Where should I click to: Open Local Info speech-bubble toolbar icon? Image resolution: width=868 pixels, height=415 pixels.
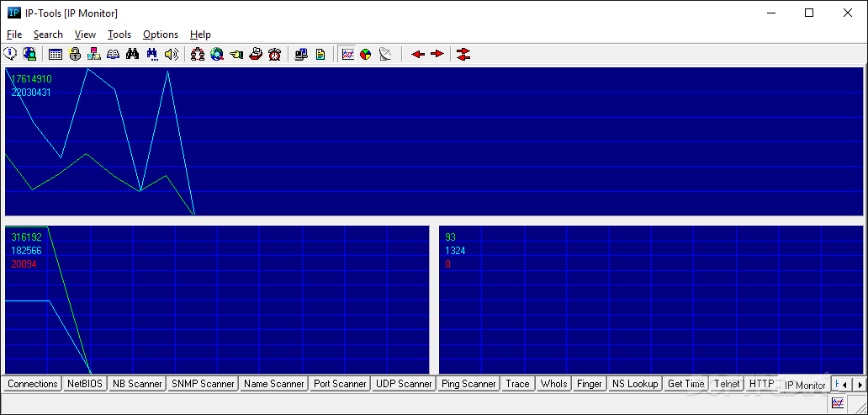[x=10, y=54]
